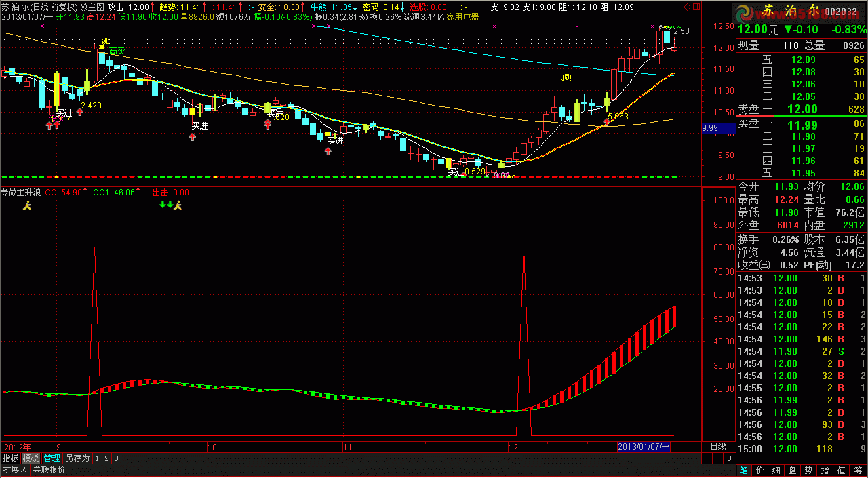Click month 12 on the time axis

pyautogui.click(x=513, y=447)
